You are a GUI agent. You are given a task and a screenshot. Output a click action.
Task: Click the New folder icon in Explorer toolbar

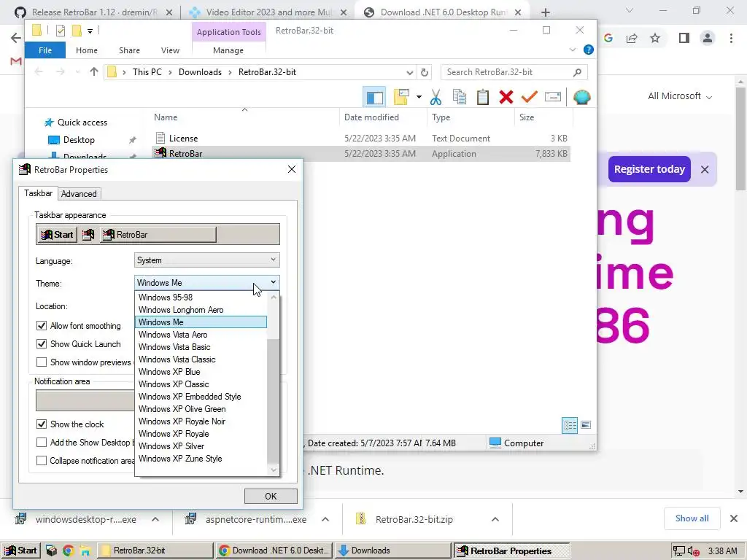click(x=401, y=97)
